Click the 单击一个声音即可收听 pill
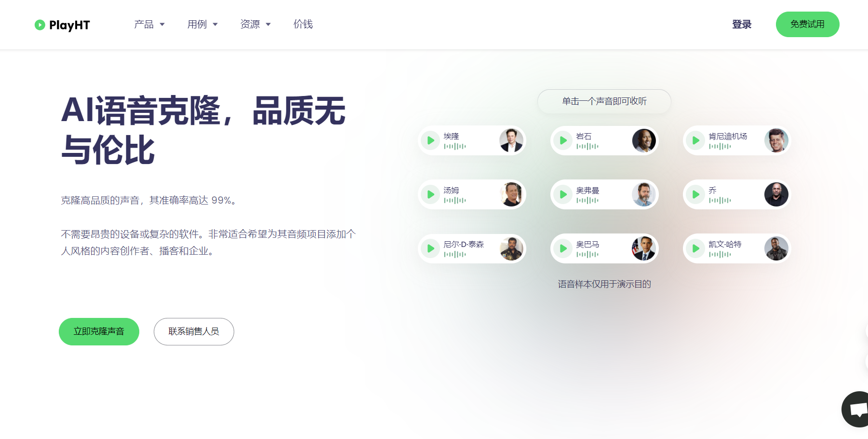This screenshot has width=868, height=439. (x=604, y=101)
